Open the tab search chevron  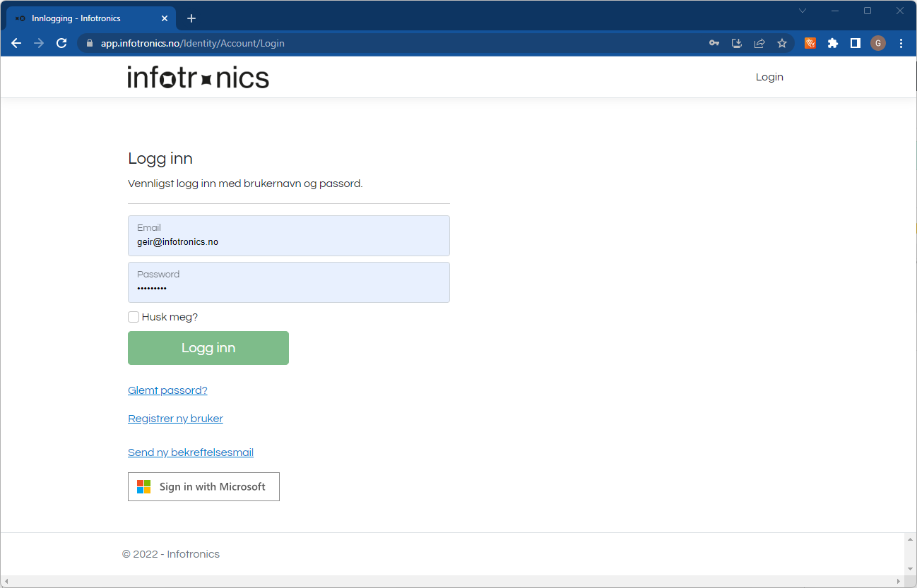coord(803,11)
